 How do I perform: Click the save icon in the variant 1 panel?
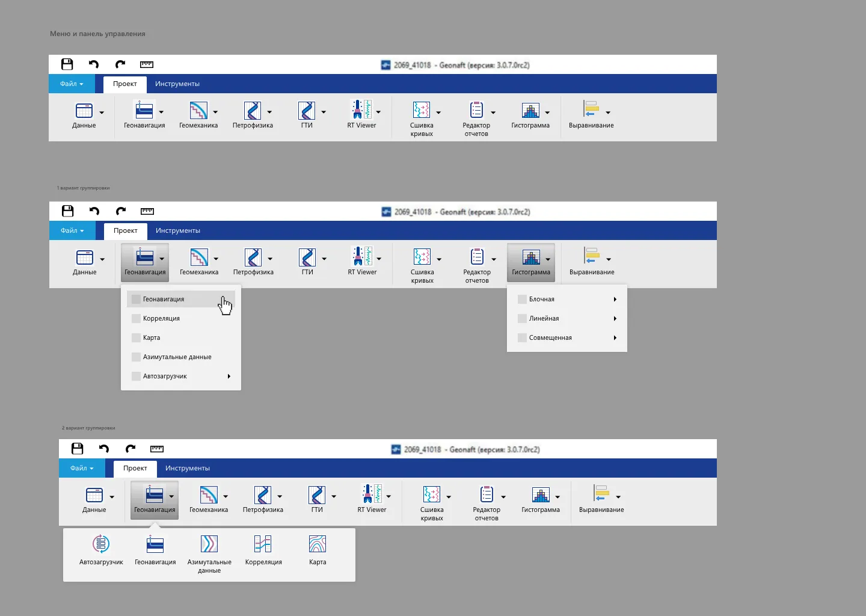tap(68, 211)
